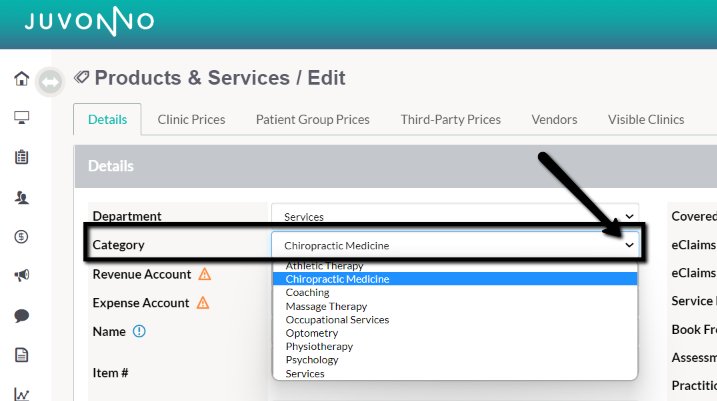This screenshot has height=401, width=717.
Task: Open the Vendors tab
Action: click(x=554, y=119)
